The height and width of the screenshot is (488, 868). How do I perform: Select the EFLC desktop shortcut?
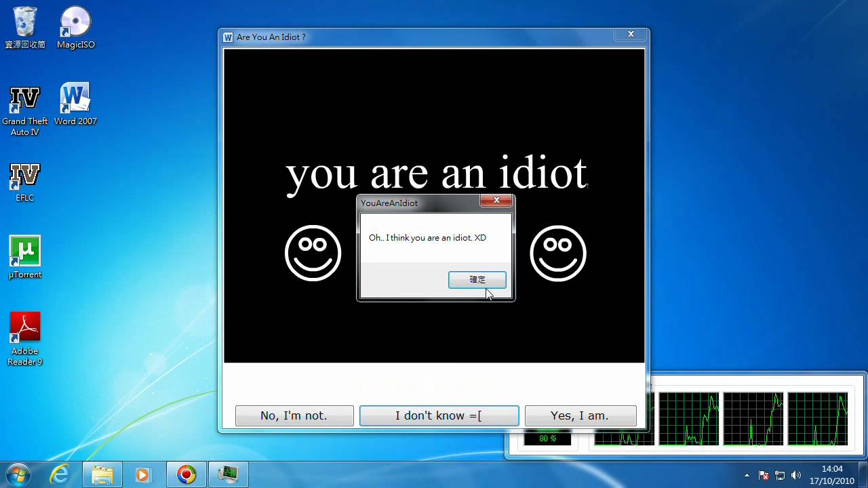[x=25, y=182]
